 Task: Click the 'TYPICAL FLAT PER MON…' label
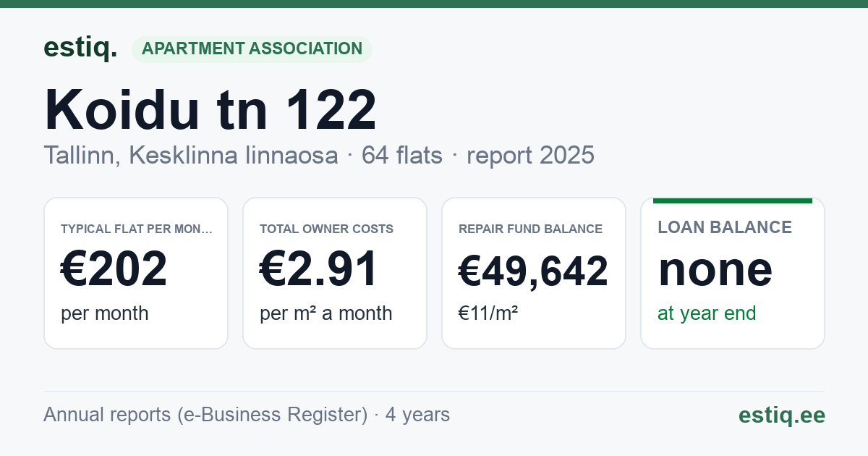point(137,229)
